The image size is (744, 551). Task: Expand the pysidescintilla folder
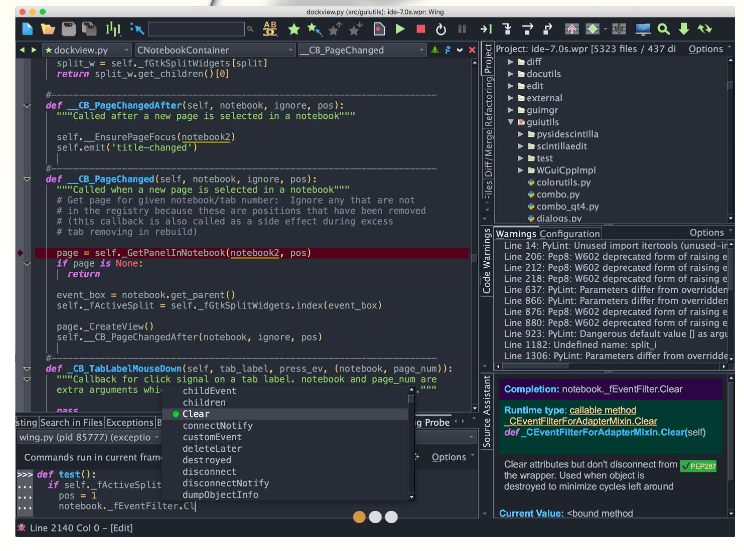(521, 134)
